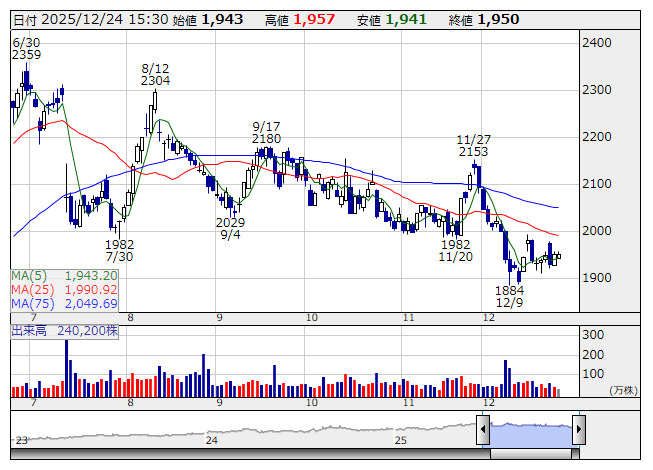Click the 23 year marker in overview
The width and height of the screenshot is (653, 470).
22,440
